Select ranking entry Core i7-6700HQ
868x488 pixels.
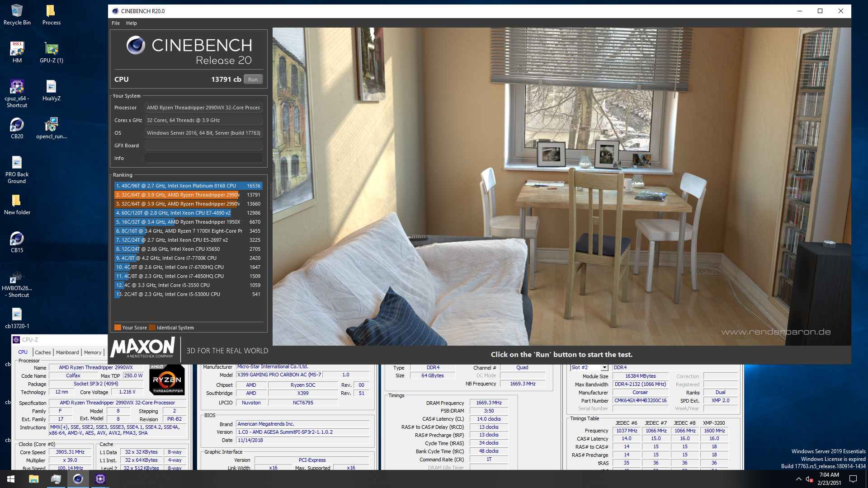(188, 267)
